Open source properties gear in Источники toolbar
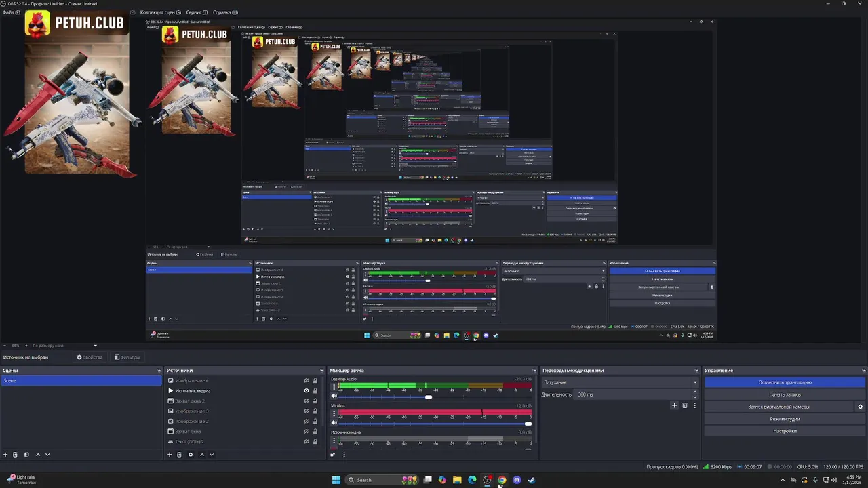The width and height of the screenshot is (868, 488). point(191,455)
